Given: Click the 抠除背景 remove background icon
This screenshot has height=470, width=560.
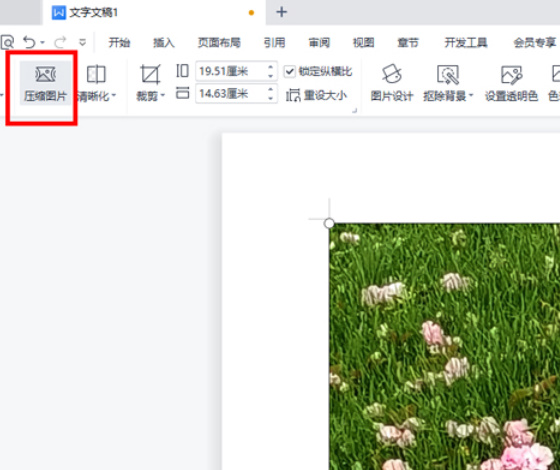Looking at the screenshot, I should tap(448, 74).
